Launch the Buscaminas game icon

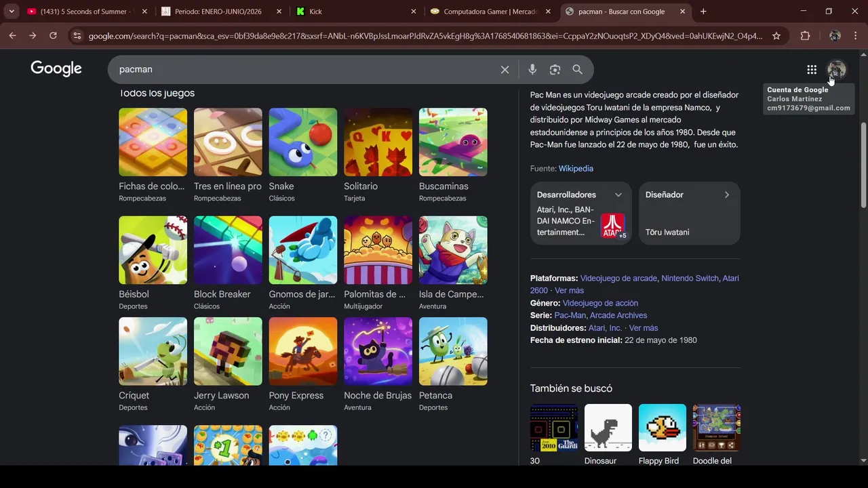click(x=453, y=142)
